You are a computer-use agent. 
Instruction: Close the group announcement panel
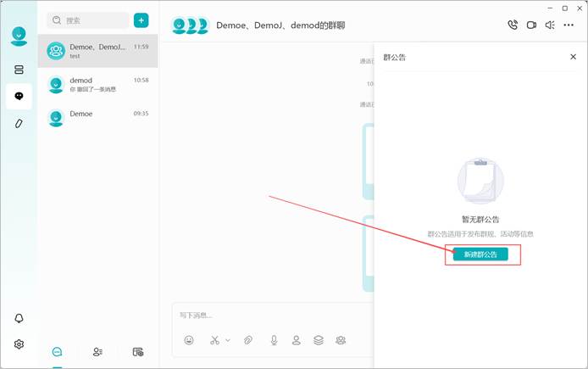(x=573, y=57)
